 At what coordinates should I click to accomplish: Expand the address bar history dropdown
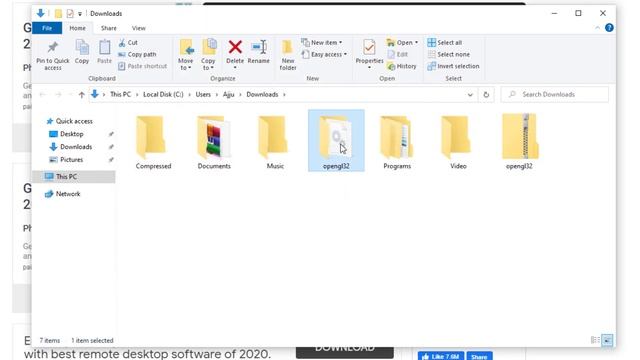(470, 95)
